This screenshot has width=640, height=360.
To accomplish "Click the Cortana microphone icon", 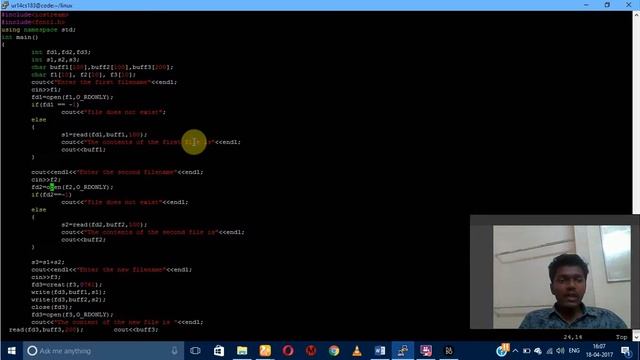I will 174,351.
